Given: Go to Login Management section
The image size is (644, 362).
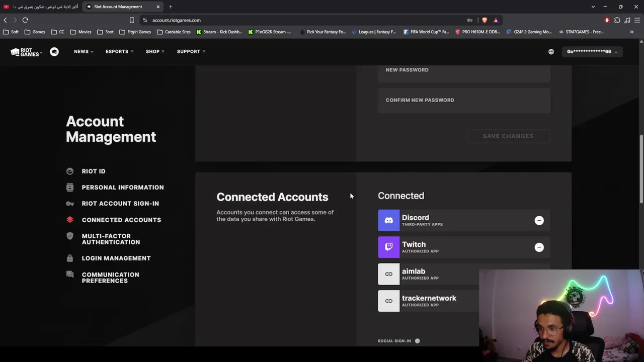Looking at the screenshot, I should tap(116, 258).
